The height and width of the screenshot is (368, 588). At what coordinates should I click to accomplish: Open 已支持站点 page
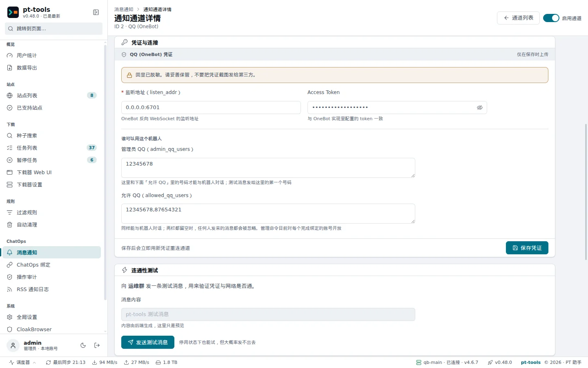coord(51,108)
